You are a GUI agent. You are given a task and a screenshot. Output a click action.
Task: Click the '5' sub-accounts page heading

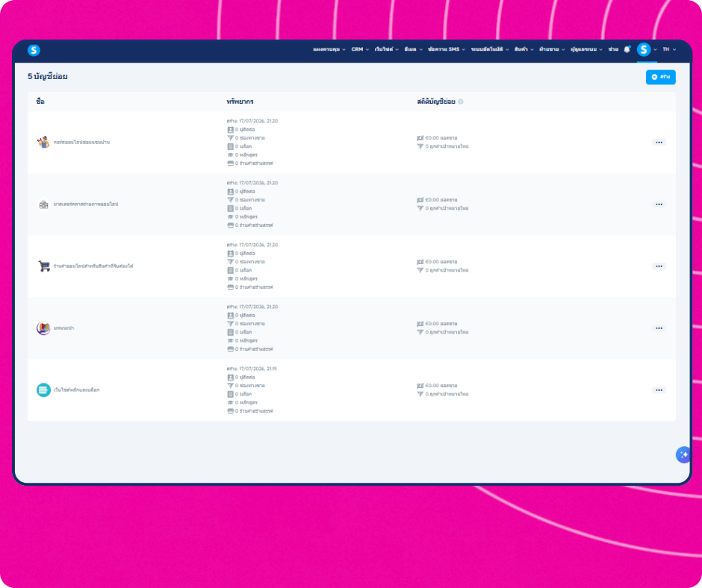pos(48,77)
